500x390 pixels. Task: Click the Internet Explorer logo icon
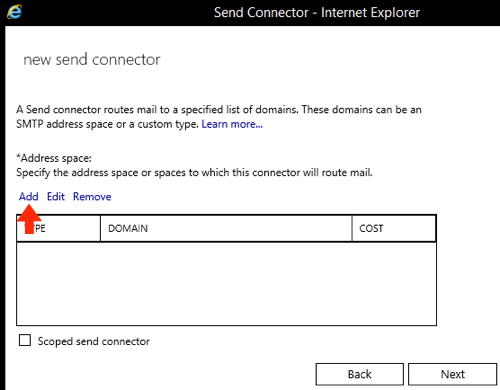click(14, 12)
